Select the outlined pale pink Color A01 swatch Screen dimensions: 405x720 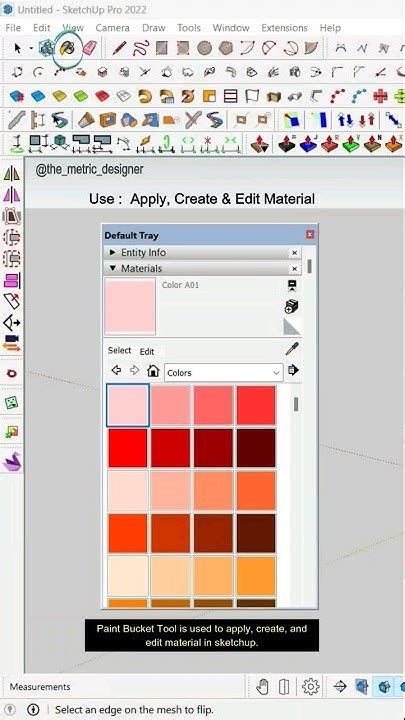pyautogui.click(x=128, y=405)
